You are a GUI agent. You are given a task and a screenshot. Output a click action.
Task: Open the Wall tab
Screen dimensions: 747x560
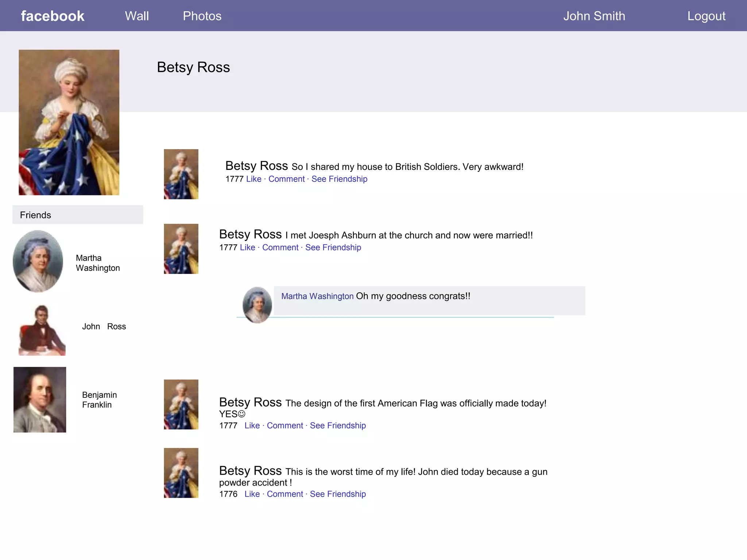[137, 16]
